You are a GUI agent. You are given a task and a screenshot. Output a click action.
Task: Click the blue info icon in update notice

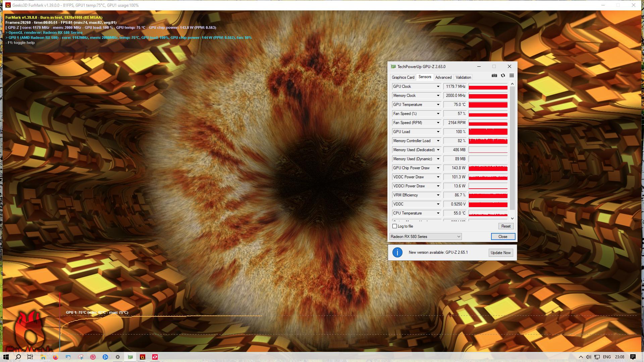[397, 252]
